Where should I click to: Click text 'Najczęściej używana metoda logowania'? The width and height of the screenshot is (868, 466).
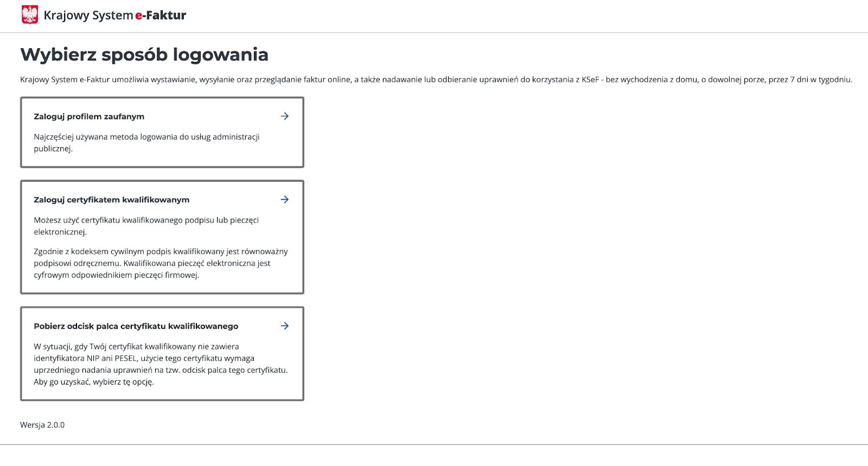[x=106, y=137]
